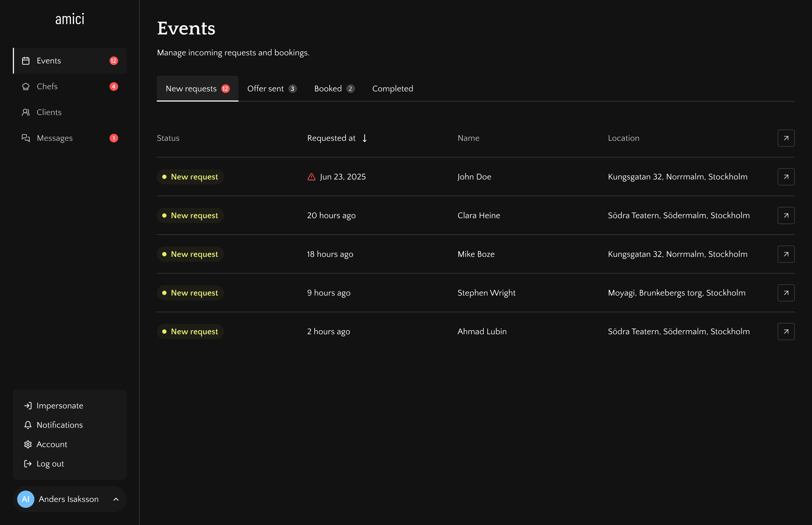
Task: Click the name Stephen Wright
Action: pyautogui.click(x=486, y=293)
